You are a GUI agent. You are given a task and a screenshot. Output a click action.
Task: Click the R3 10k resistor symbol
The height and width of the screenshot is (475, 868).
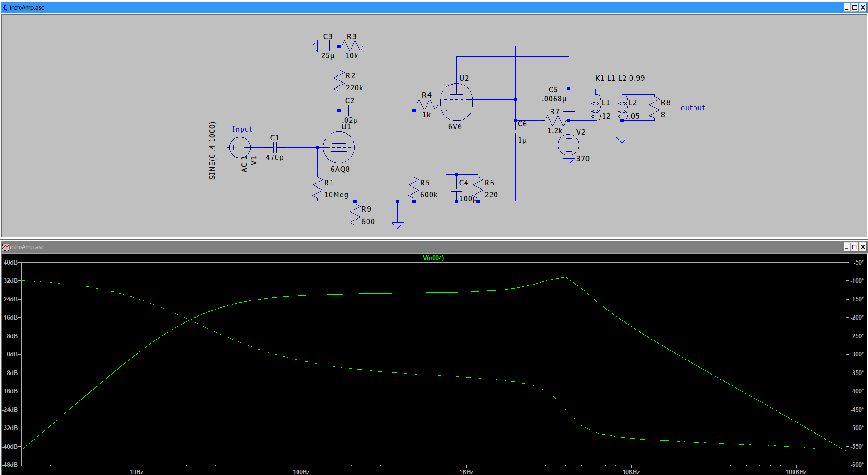click(x=352, y=46)
